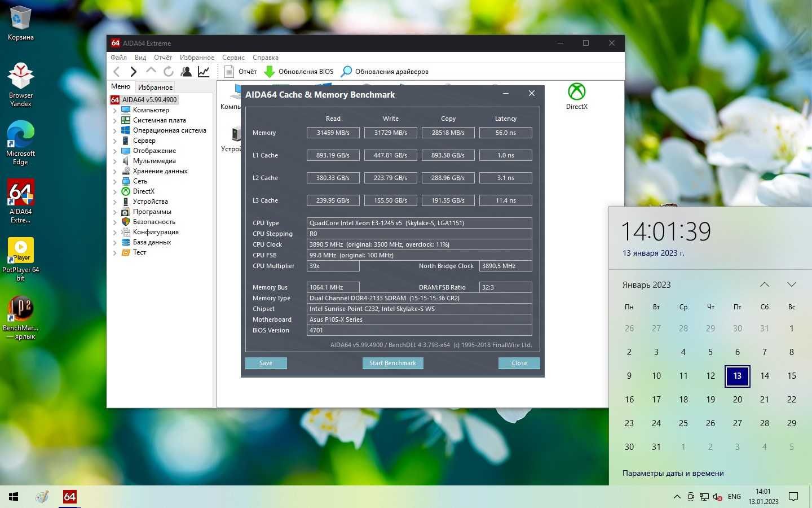This screenshot has width=812, height=508.
Task: Switch to the Меню tab
Action: [x=121, y=86]
